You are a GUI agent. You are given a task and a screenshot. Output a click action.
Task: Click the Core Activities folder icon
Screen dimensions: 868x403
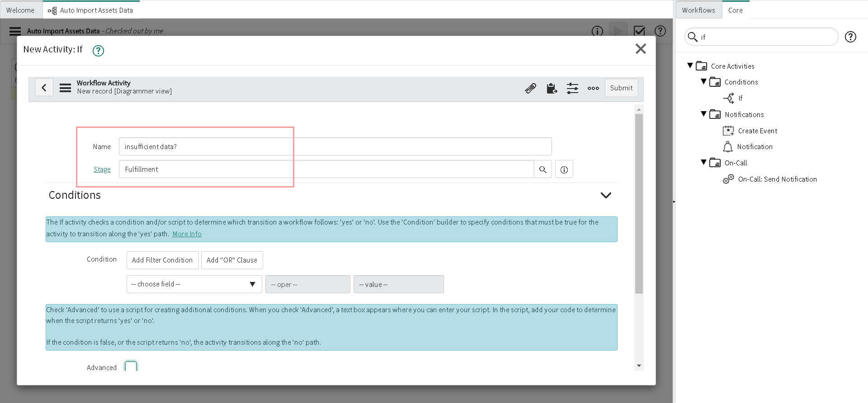tap(701, 66)
